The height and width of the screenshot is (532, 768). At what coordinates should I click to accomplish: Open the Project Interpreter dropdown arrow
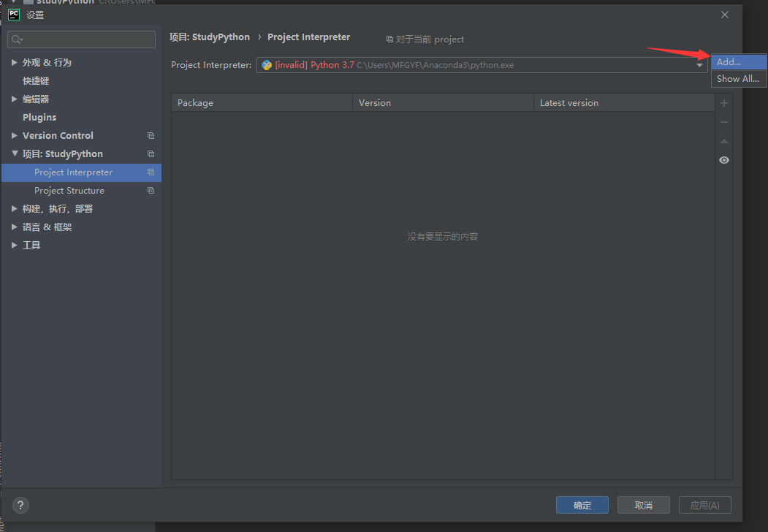[699, 65]
